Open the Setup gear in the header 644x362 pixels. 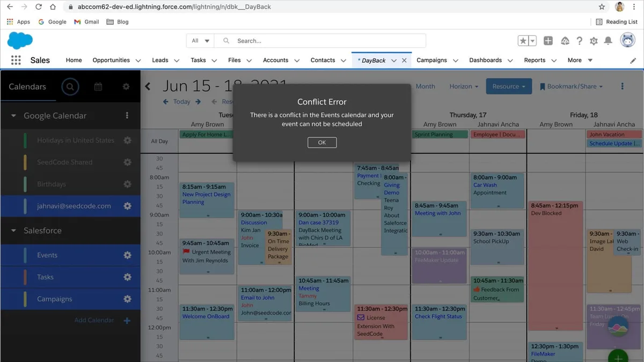(x=594, y=41)
